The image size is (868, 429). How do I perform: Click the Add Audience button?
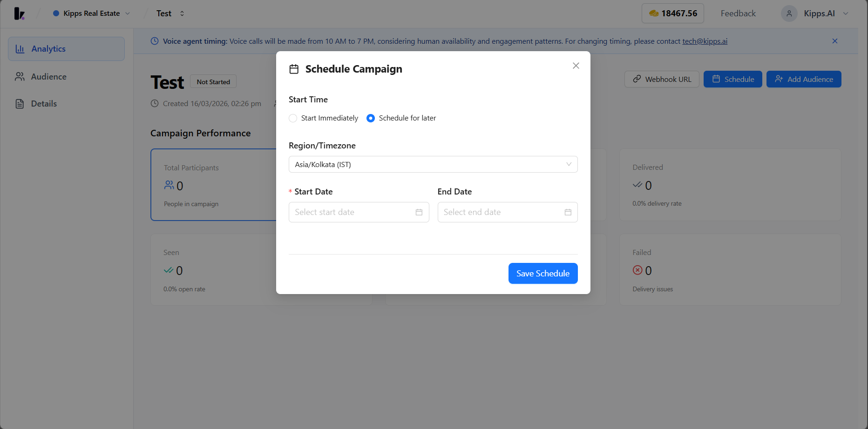pyautogui.click(x=804, y=79)
